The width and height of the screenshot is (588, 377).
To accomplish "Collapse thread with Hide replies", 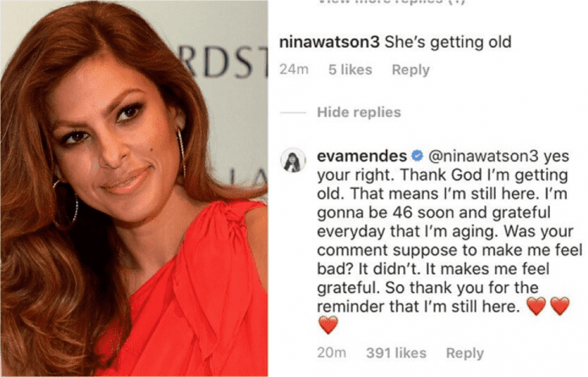I will coord(359,112).
